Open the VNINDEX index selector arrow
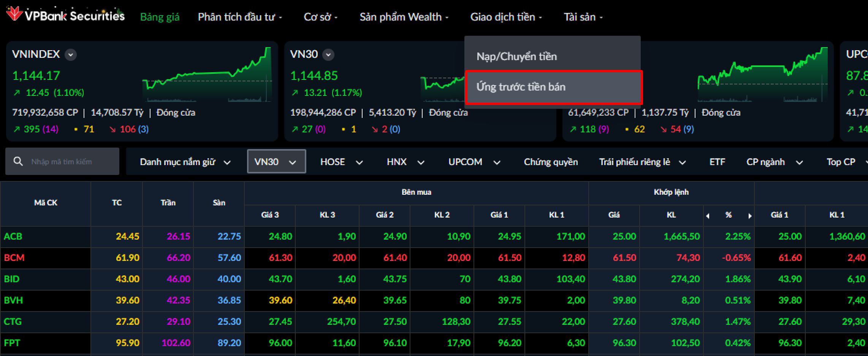Screen dimensions: 868x356 70,55
